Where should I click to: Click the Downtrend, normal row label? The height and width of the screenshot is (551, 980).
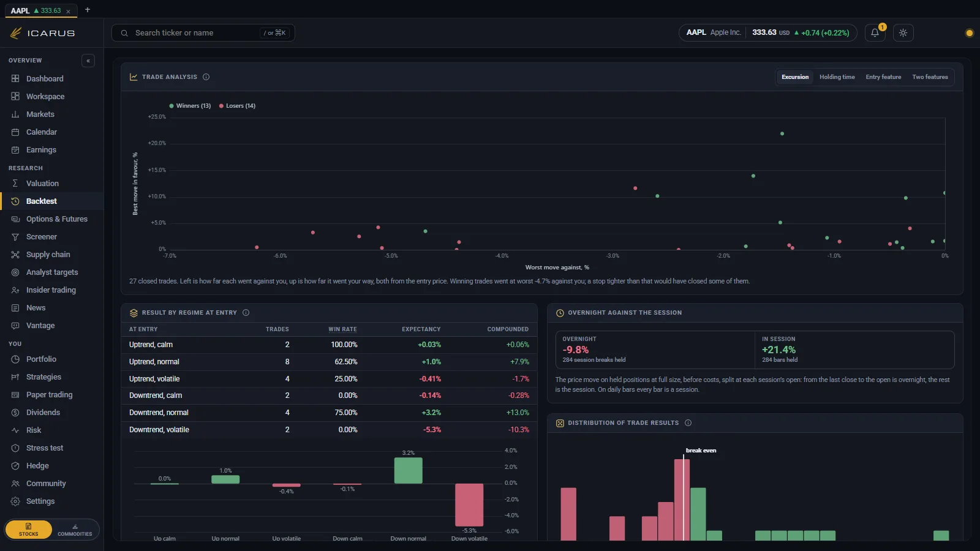[159, 413]
